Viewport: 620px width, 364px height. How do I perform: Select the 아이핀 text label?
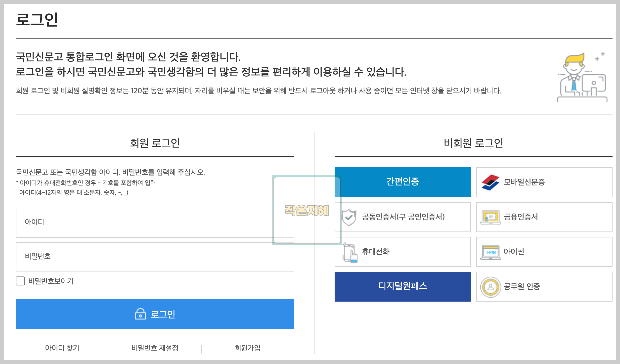pyautogui.click(x=514, y=252)
